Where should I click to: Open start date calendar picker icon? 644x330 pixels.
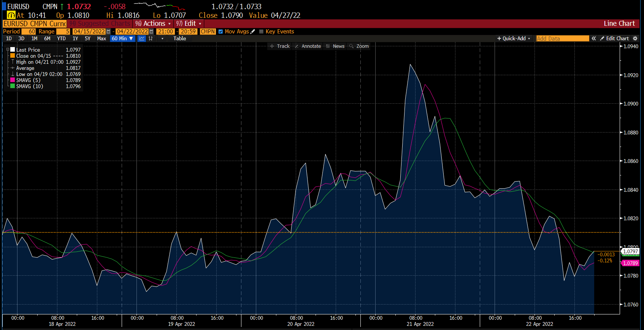[x=109, y=32]
